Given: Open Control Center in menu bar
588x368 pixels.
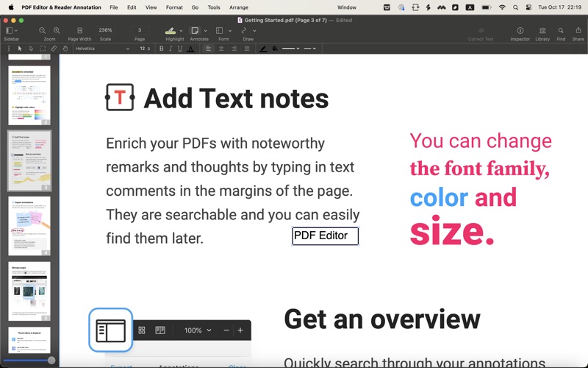Looking at the screenshot, I should pos(528,7).
